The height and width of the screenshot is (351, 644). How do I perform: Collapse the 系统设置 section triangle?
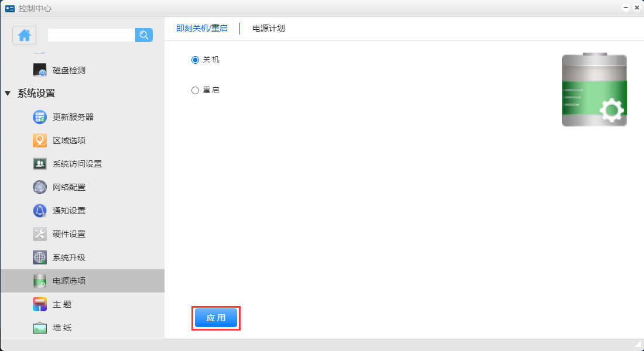tap(8, 94)
